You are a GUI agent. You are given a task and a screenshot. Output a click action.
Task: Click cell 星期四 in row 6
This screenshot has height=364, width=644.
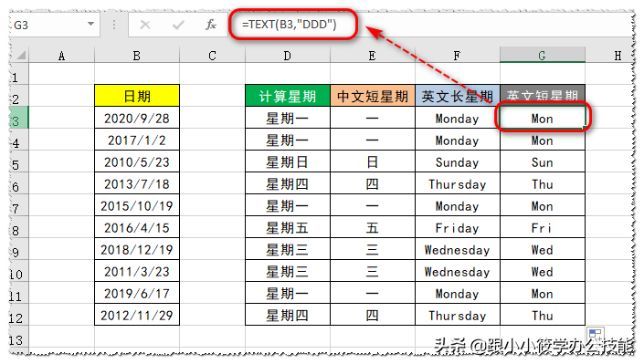pyautogui.click(x=288, y=183)
